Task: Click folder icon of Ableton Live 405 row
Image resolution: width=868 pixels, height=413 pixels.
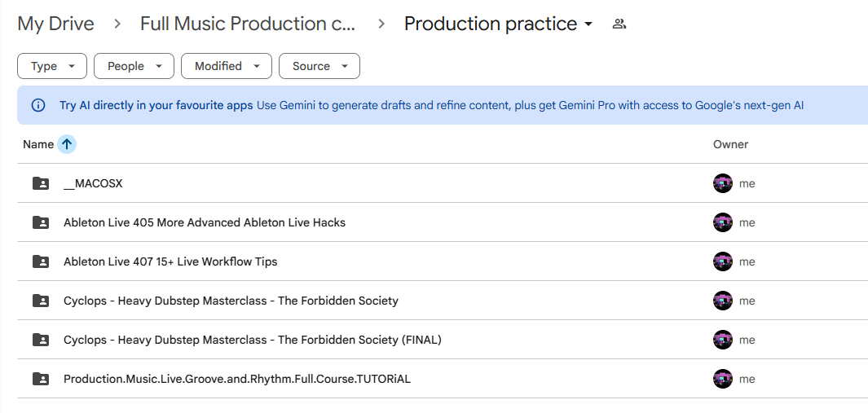Action: click(x=41, y=222)
